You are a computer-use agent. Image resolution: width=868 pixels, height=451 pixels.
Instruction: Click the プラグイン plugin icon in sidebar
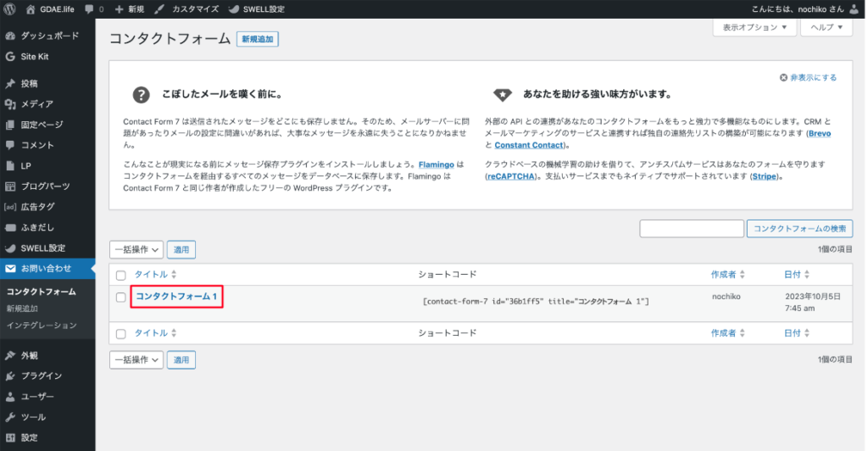pyautogui.click(x=10, y=376)
